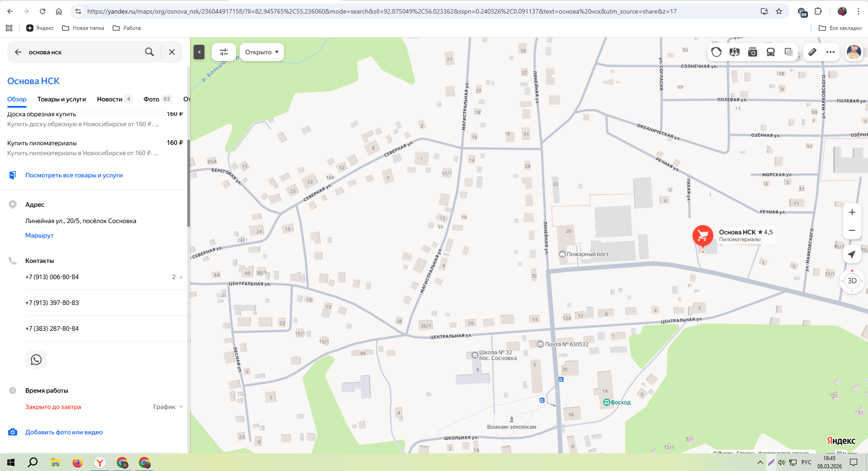Go back in the browser
This screenshot has width=868, height=471.
(x=10, y=11)
